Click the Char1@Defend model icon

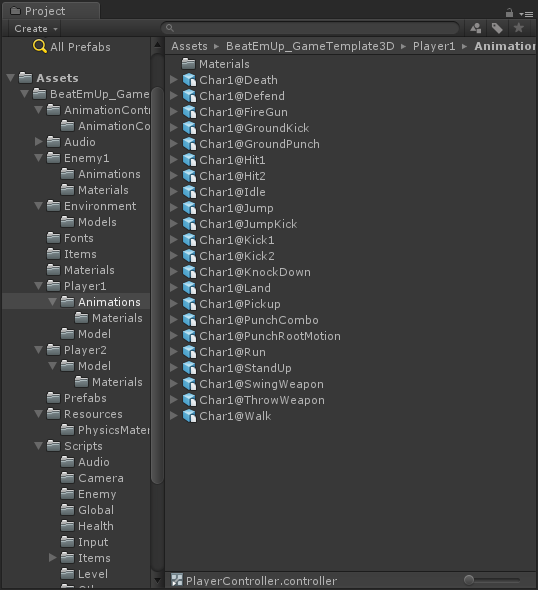pyautogui.click(x=189, y=96)
